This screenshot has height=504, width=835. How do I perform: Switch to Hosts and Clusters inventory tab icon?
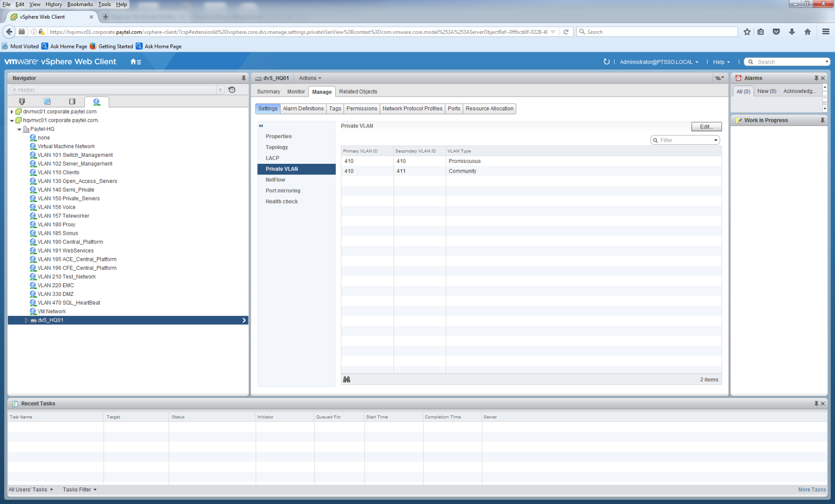pyautogui.click(x=22, y=101)
